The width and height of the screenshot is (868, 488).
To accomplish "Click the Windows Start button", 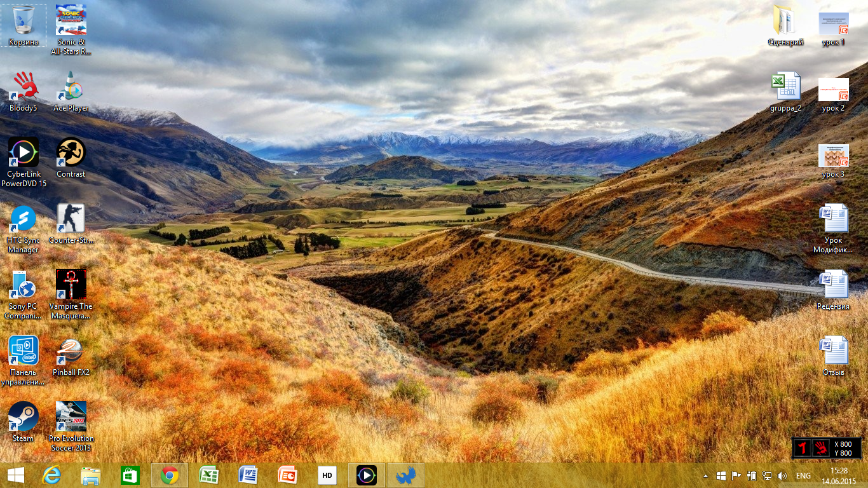I will click(16, 475).
